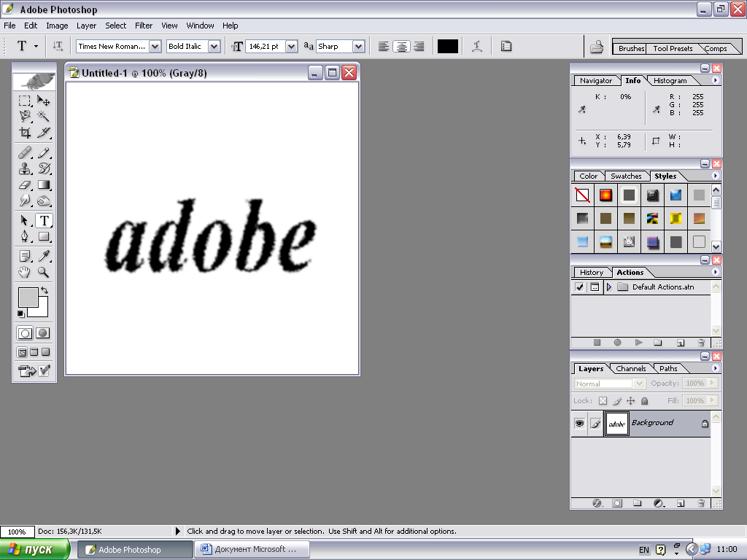Toggle lock transparent pixels in Layers
Image resolution: width=747 pixels, height=560 pixels.
pos(603,401)
